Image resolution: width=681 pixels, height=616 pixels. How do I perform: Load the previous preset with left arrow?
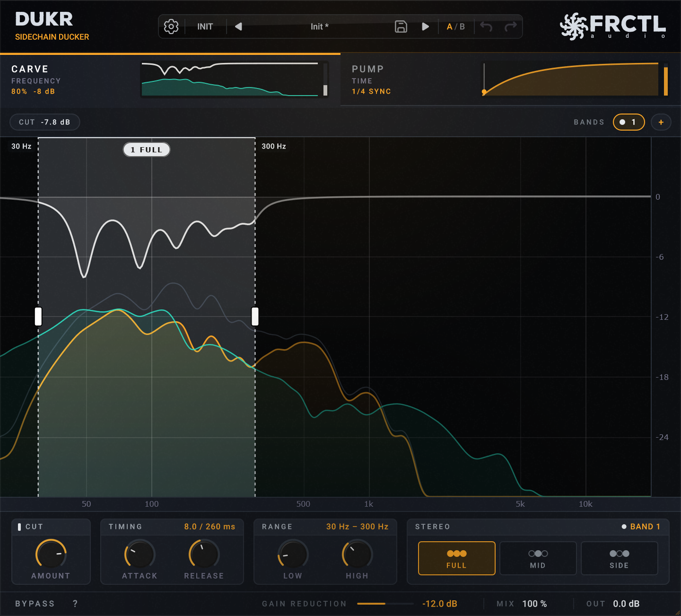(238, 26)
